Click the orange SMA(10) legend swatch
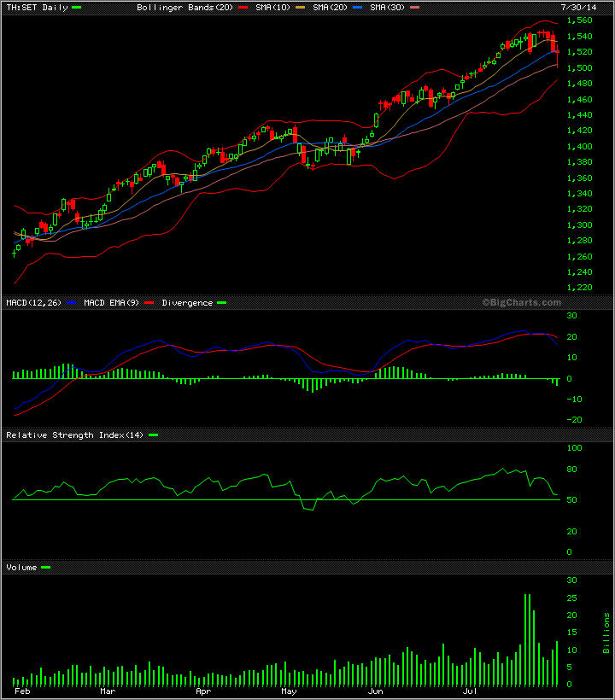Screen dimensions: 615x700 (x=300, y=8)
